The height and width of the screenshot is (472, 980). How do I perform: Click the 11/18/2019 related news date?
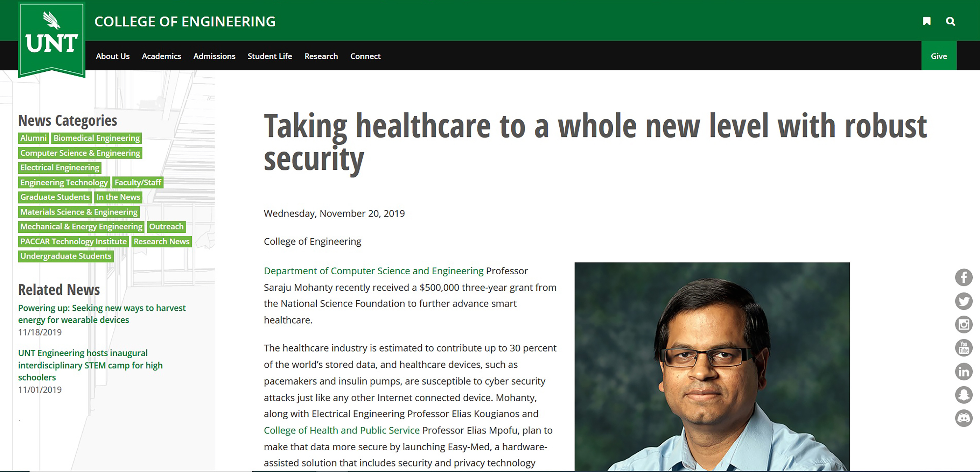pyautogui.click(x=40, y=332)
